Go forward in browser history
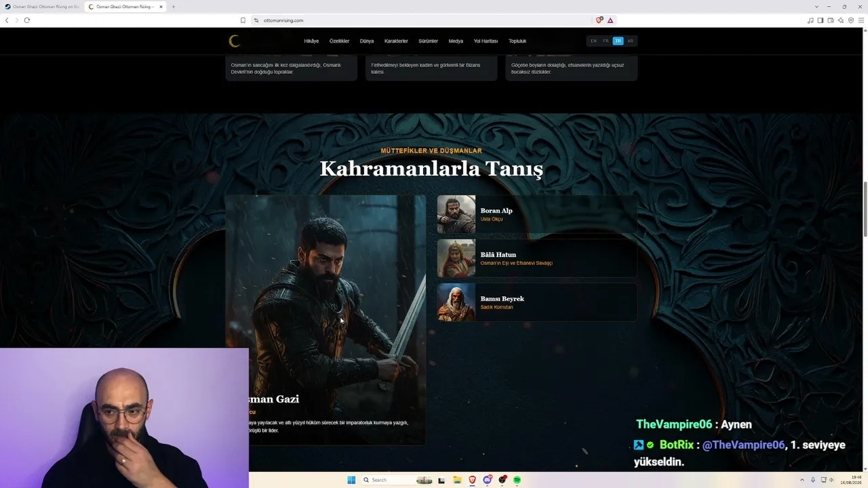 click(x=17, y=20)
